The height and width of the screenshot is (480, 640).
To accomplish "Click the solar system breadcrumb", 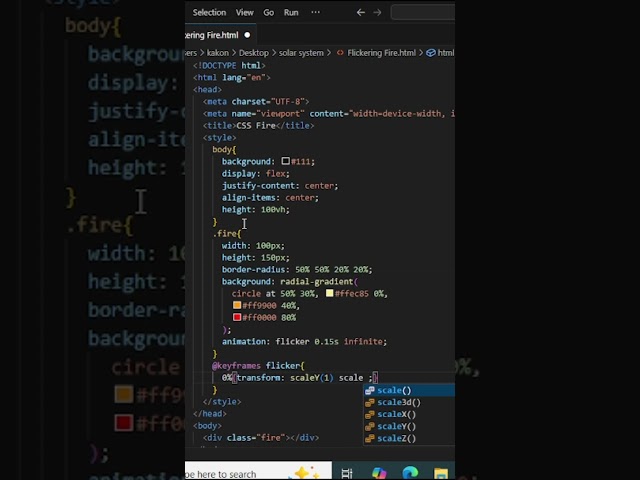I will 301,53.
